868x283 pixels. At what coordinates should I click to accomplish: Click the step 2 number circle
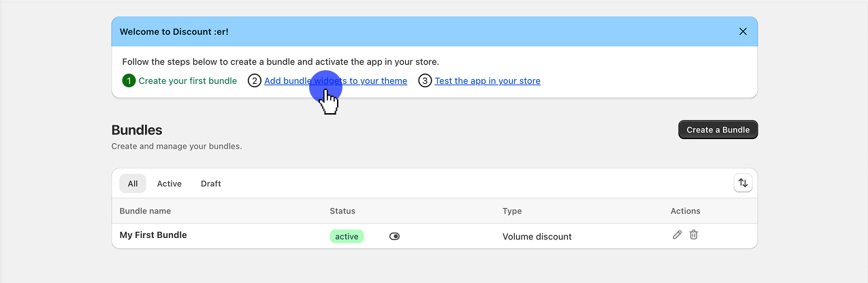pyautogui.click(x=255, y=80)
